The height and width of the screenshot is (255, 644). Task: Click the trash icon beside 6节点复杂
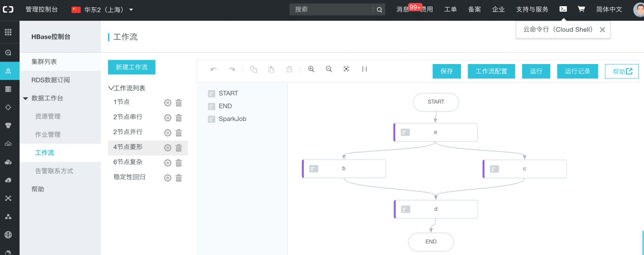(178, 163)
